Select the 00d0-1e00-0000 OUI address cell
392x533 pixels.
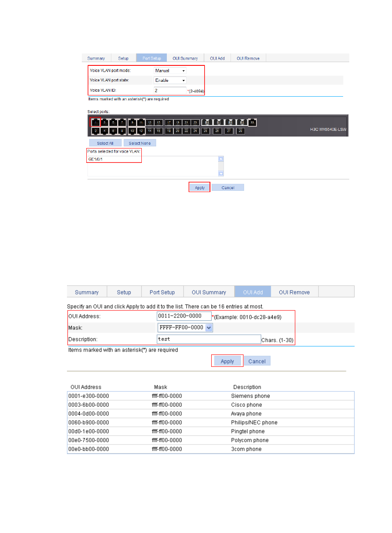tap(89, 431)
